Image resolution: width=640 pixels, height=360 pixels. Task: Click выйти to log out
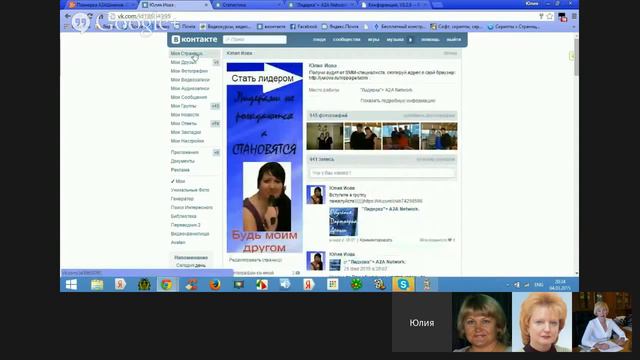point(453,40)
